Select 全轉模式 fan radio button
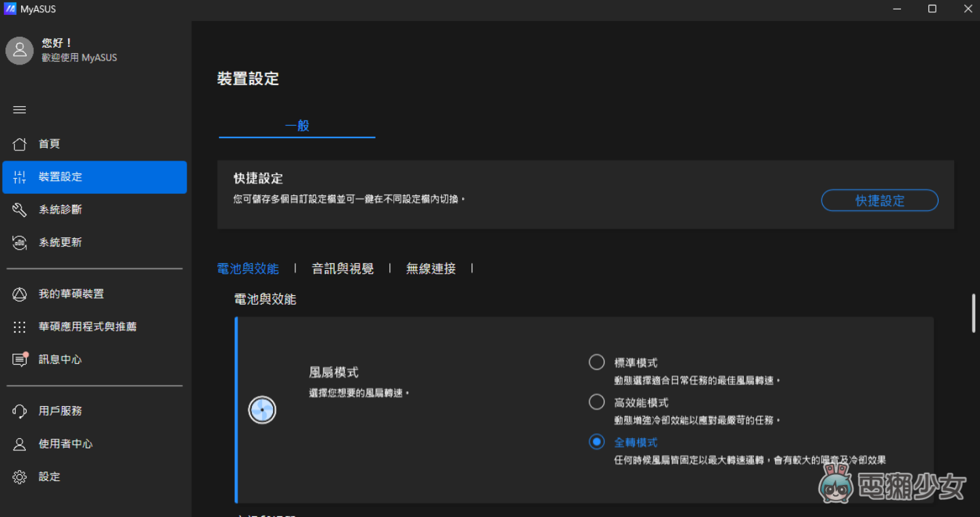The height and width of the screenshot is (517, 980). (x=597, y=442)
